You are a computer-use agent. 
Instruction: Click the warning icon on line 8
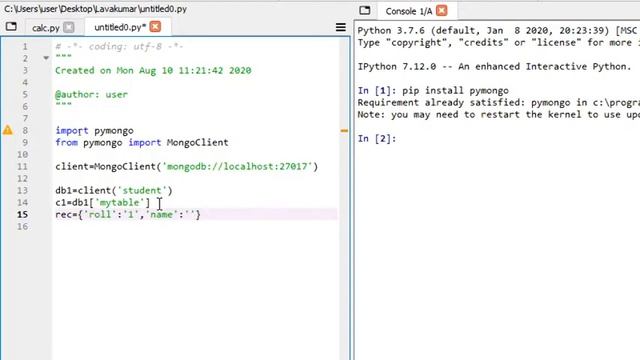click(x=8, y=130)
